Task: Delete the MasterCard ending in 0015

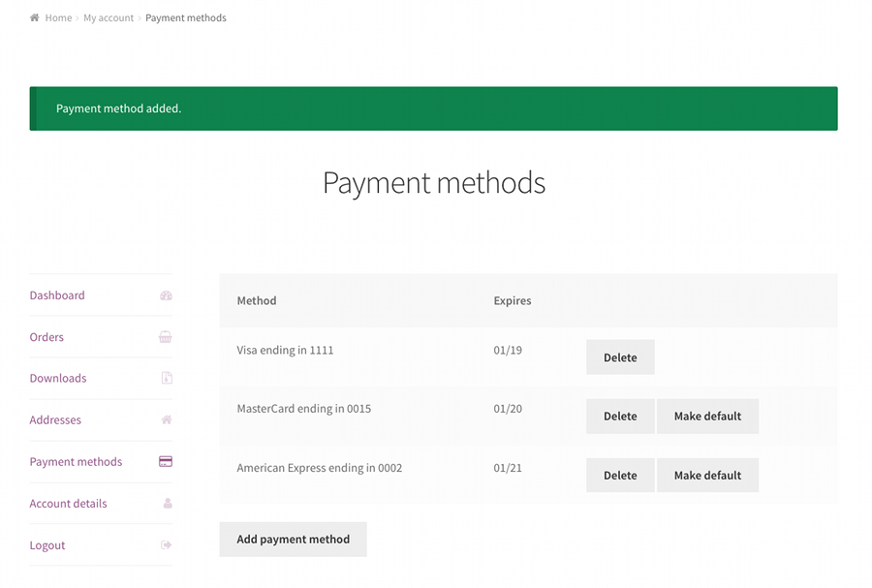Action: click(x=620, y=417)
